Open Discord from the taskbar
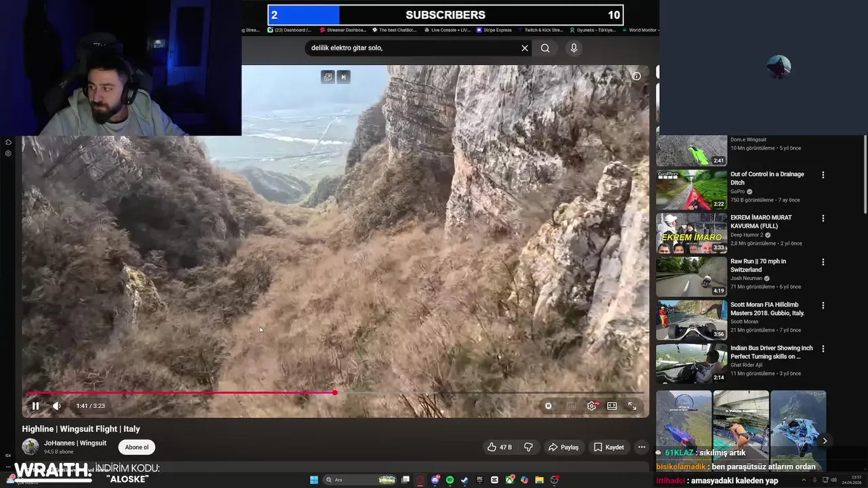 (x=435, y=480)
